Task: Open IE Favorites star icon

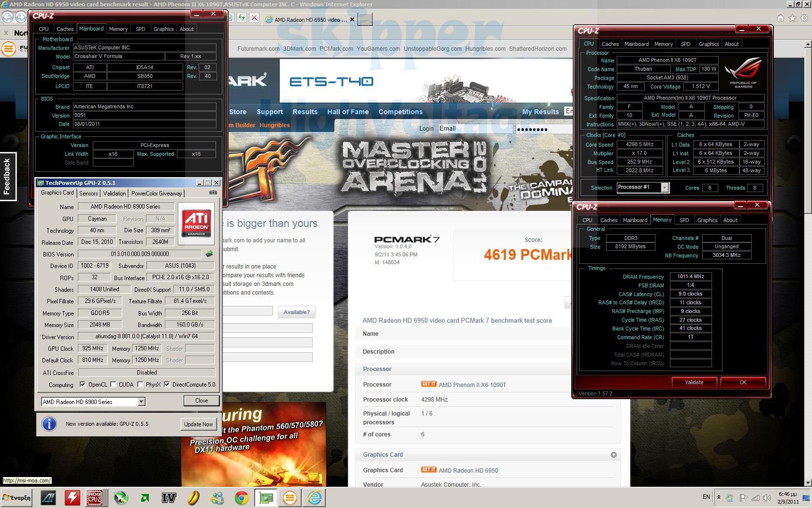Action: click(x=792, y=18)
